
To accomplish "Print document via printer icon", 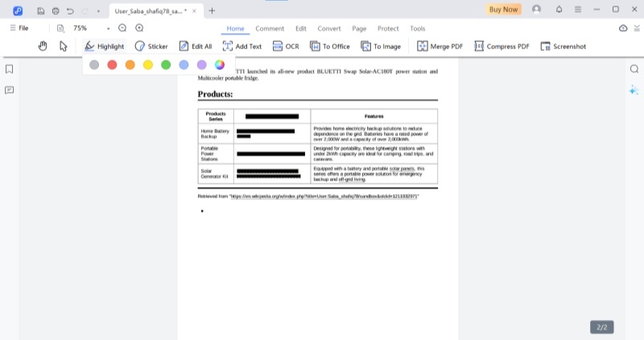I will 56,11.
